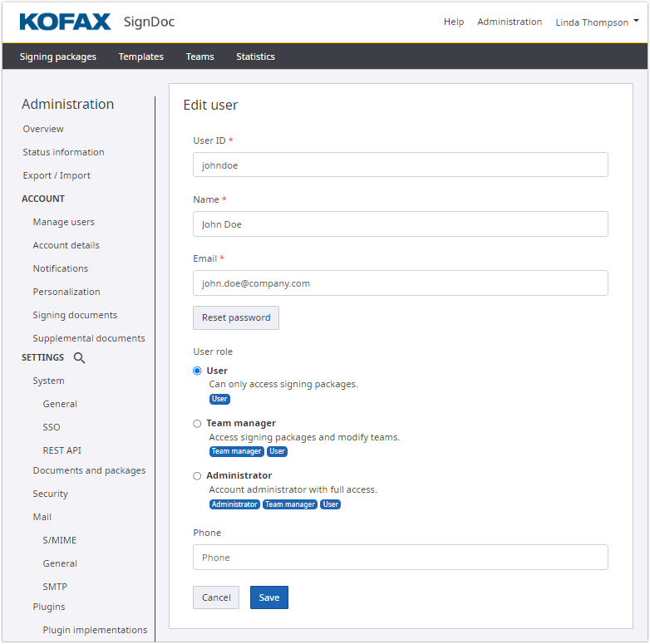Click into the Email input field
The width and height of the screenshot is (650, 644).
click(x=400, y=283)
